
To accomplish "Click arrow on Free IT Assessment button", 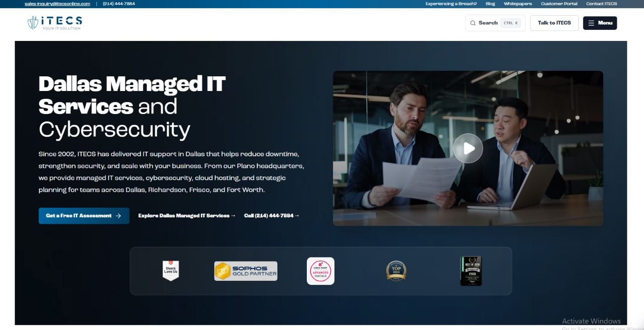I will (118, 216).
